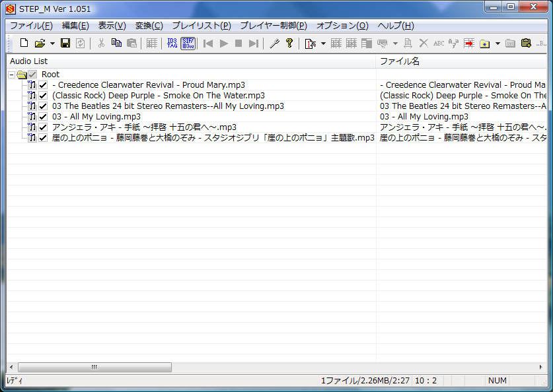Viewport: 553px width, 392px height.
Task: Click the ABC text conversion icon
Action: [439, 44]
